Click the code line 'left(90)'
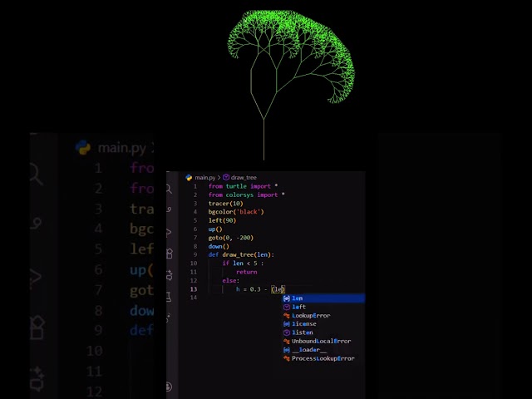This screenshot has height=399, width=532. point(222,220)
